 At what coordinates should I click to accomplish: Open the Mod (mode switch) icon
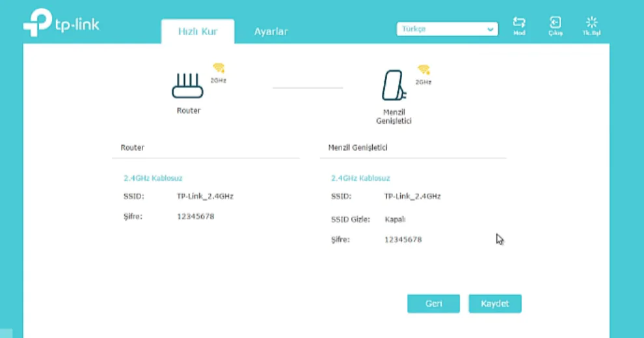click(519, 25)
